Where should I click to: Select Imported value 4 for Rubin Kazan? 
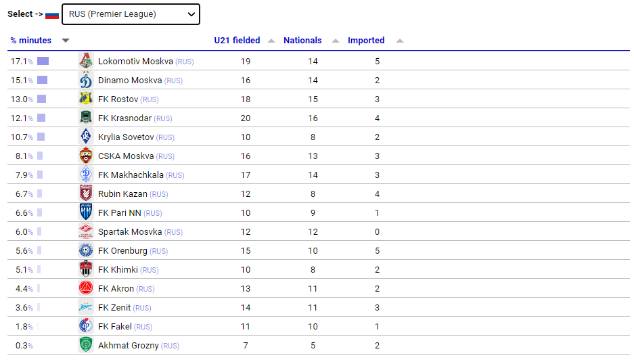[x=378, y=194]
